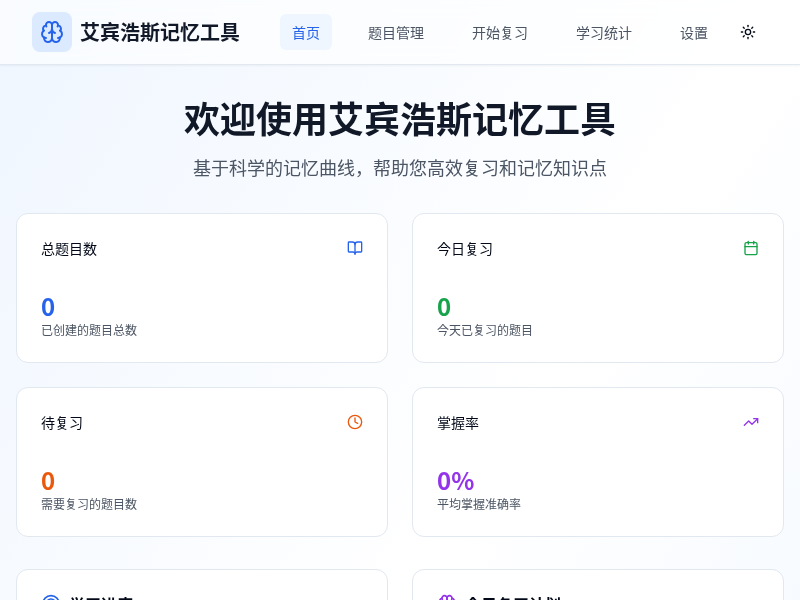The height and width of the screenshot is (600, 800).
Task: Click the brain logo icon
Action: point(52,32)
